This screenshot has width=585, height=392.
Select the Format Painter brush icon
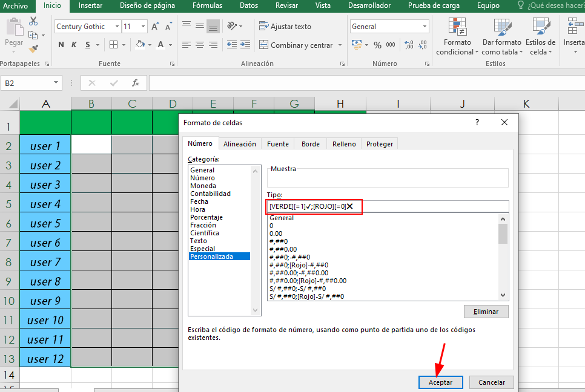tap(33, 48)
